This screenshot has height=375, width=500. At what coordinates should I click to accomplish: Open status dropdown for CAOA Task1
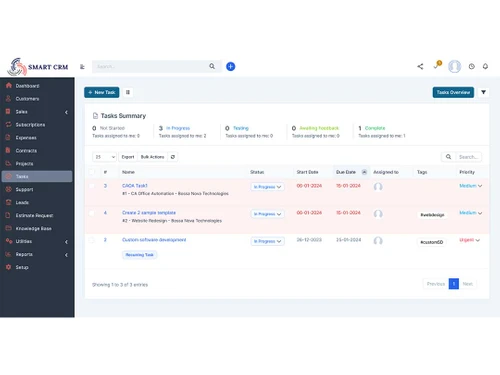pyautogui.click(x=268, y=187)
